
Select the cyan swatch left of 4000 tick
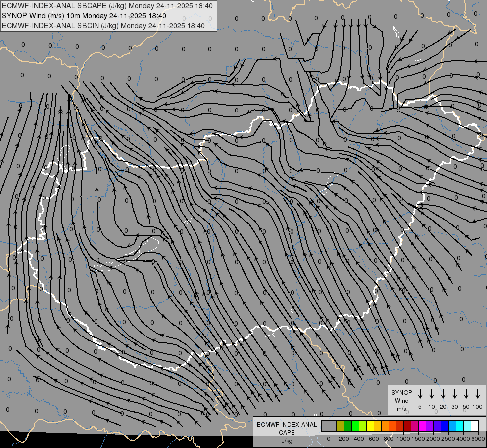click(460, 426)
